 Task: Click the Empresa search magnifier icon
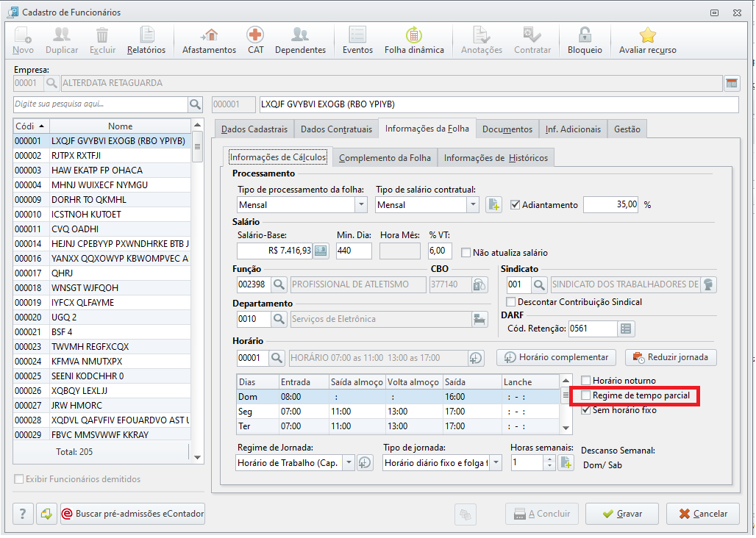click(x=51, y=83)
